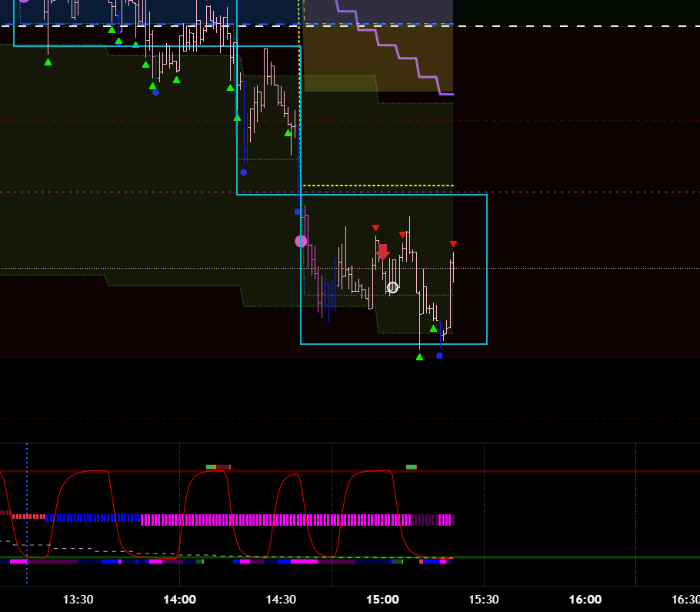This screenshot has height=612, width=700.
Task: Click the 16:00 time axis label
Action: point(585,600)
